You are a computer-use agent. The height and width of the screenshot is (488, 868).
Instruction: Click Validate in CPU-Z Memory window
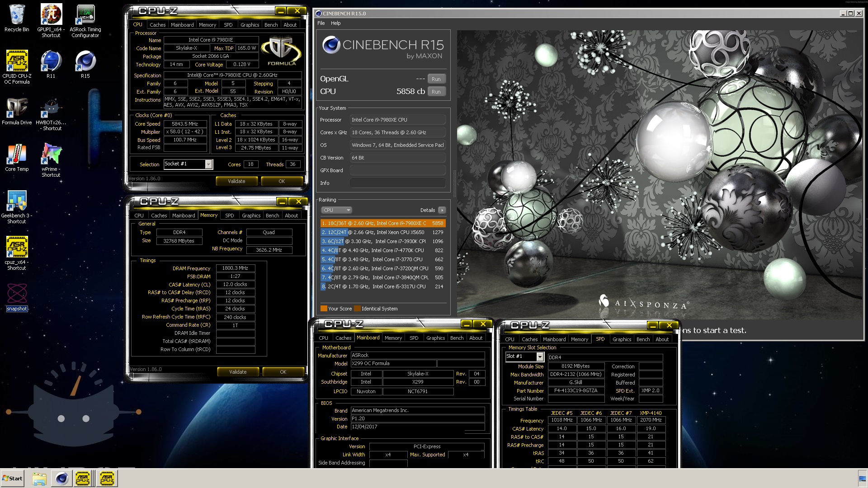(x=238, y=372)
